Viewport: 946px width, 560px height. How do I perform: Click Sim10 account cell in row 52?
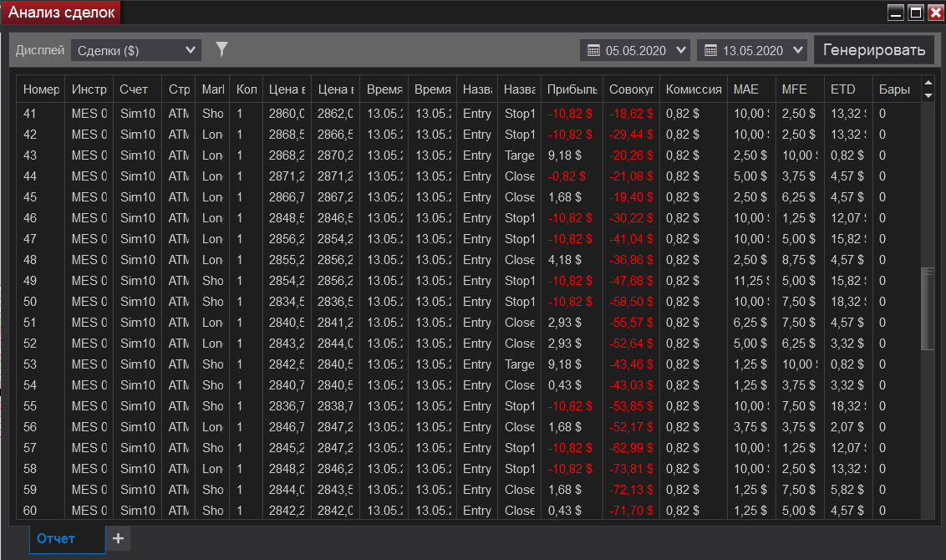tap(138, 344)
